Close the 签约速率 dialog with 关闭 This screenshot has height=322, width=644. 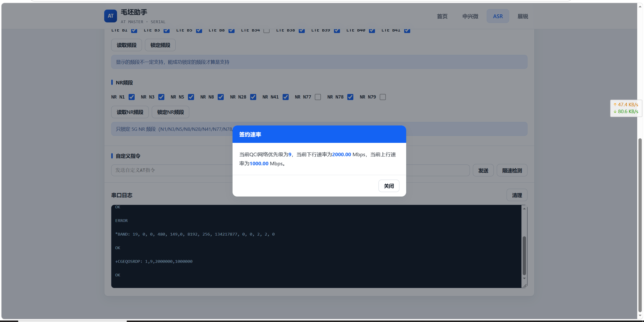tap(389, 186)
